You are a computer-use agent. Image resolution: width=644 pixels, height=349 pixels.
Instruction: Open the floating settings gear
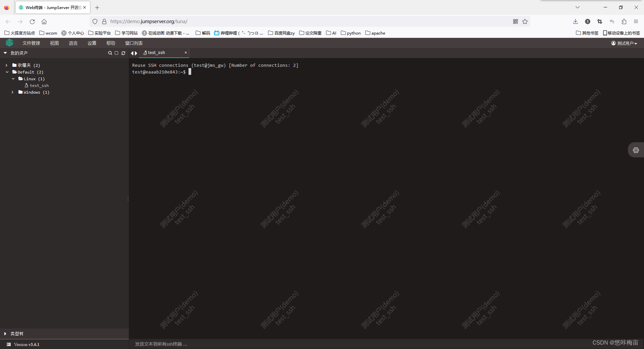click(x=636, y=150)
